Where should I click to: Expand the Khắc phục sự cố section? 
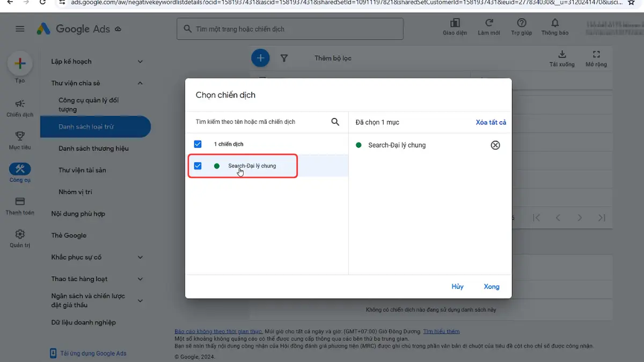click(140, 257)
